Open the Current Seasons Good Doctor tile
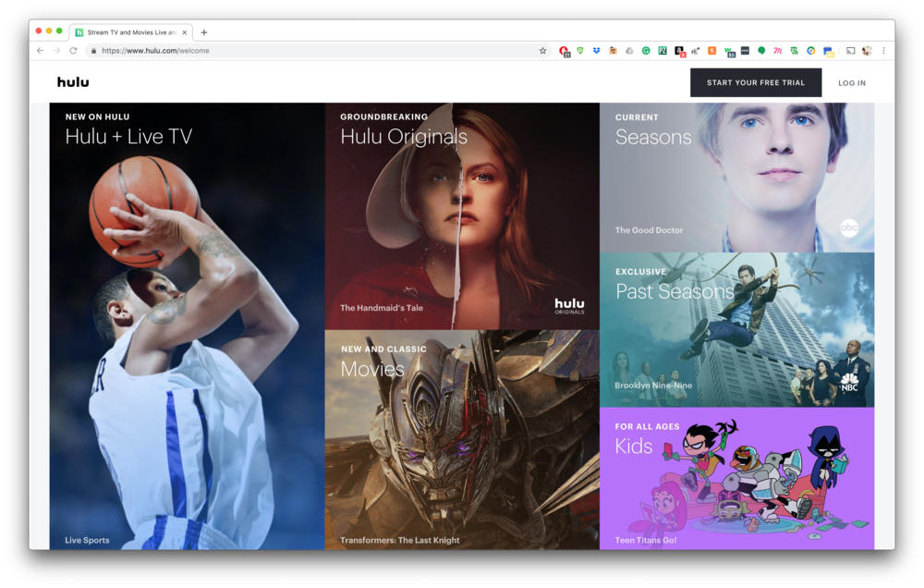 tap(737, 178)
